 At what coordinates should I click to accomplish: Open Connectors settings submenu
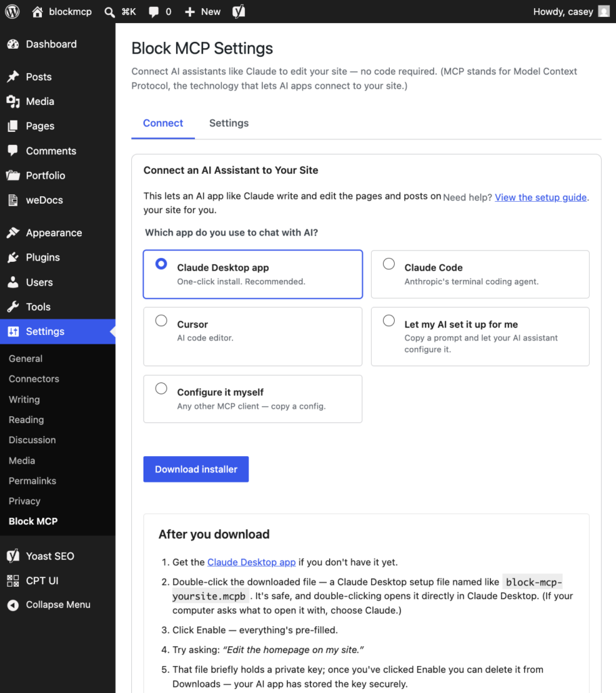(x=34, y=379)
